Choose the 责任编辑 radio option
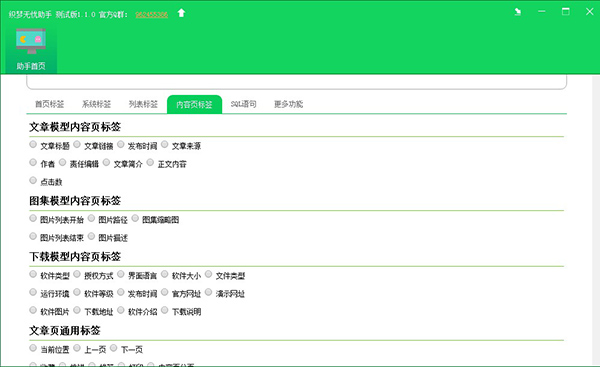Viewport: 600px width, 367px height. (62, 162)
